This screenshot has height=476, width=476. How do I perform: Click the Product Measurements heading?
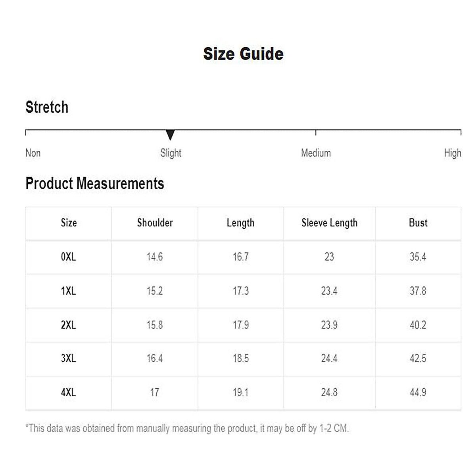click(x=95, y=184)
